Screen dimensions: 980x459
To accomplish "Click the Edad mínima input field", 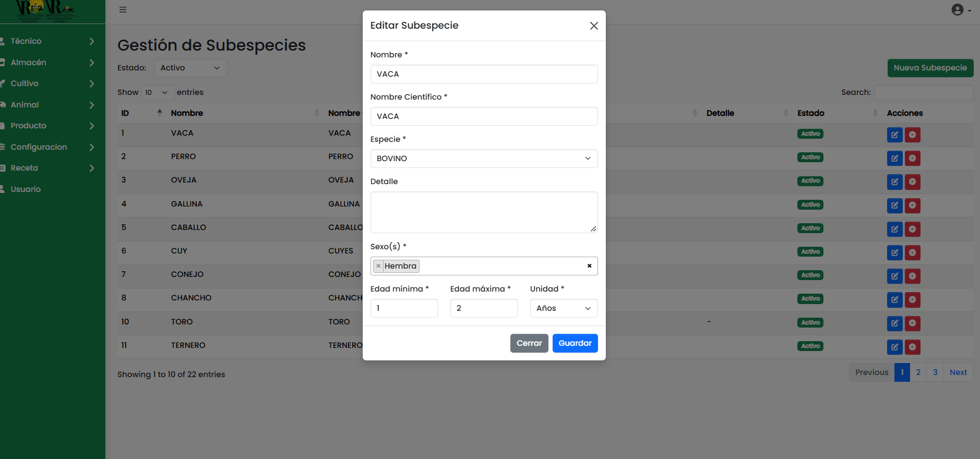I will click(404, 308).
